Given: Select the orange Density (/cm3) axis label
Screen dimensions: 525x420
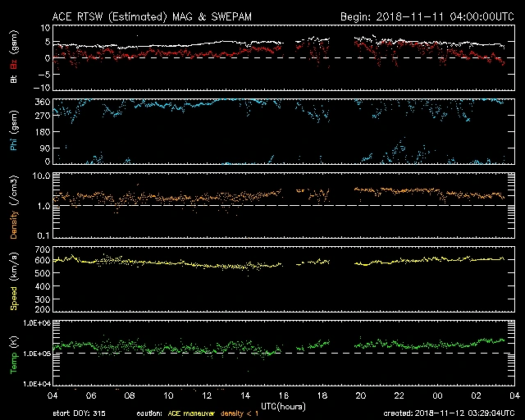Looking at the screenshot, I should pyautogui.click(x=13, y=207).
